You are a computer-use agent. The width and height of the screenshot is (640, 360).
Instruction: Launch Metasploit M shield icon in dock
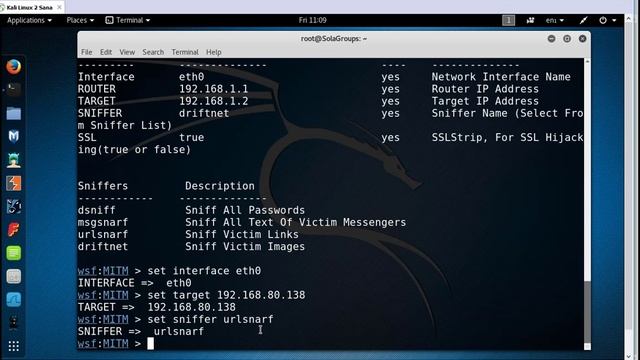pos(13,136)
